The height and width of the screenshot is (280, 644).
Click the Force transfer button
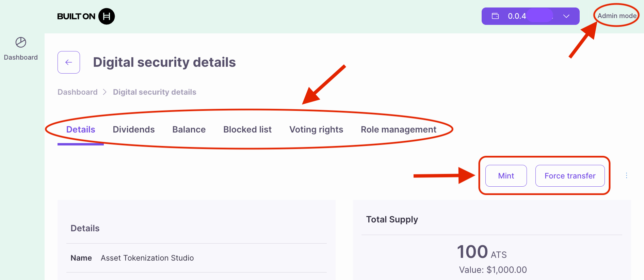[570, 176]
